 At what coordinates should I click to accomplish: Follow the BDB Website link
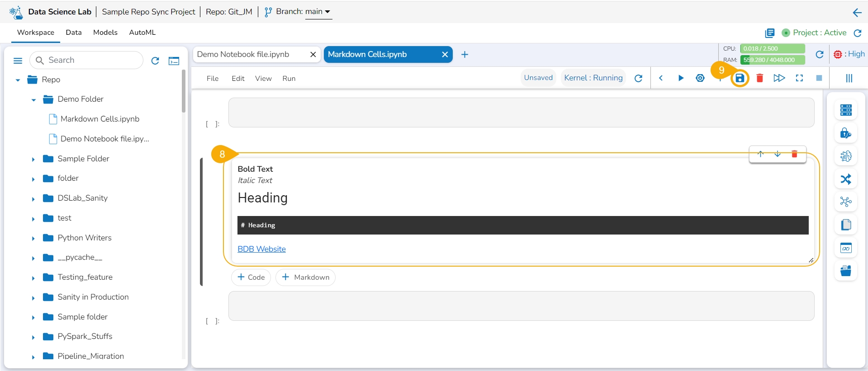[x=261, y=249]
